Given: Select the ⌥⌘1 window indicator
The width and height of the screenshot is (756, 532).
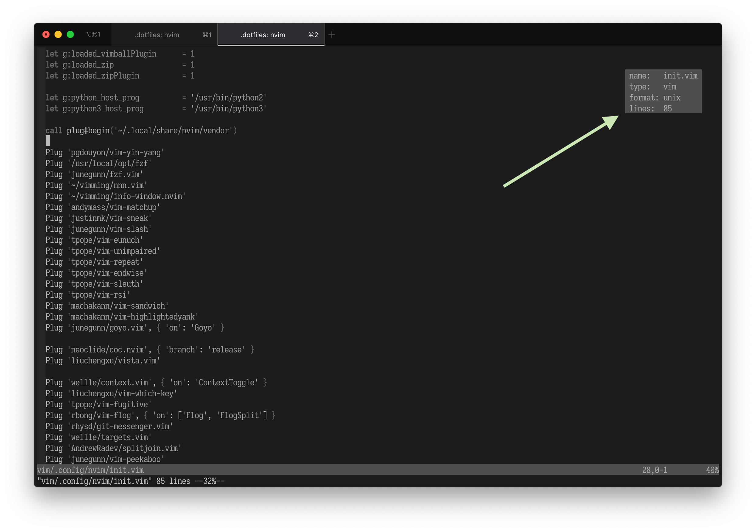Looking at the screenshot, I should pos(93,34).
